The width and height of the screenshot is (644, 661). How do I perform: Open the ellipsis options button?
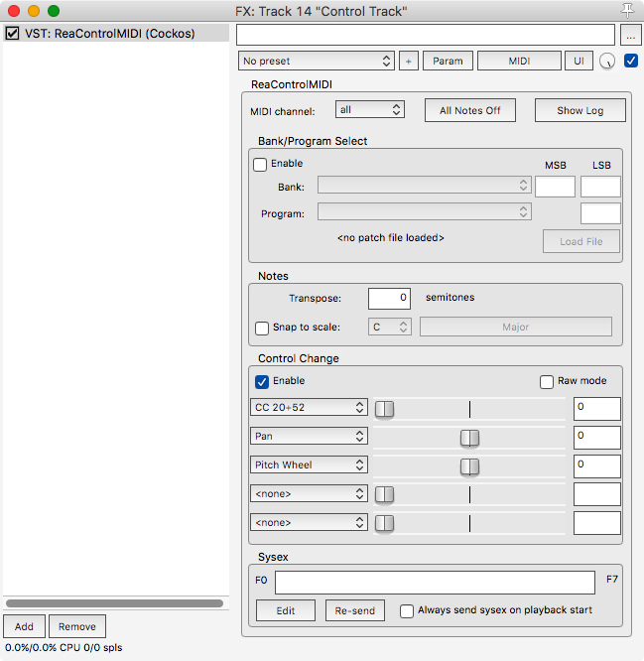click(631, 35)
